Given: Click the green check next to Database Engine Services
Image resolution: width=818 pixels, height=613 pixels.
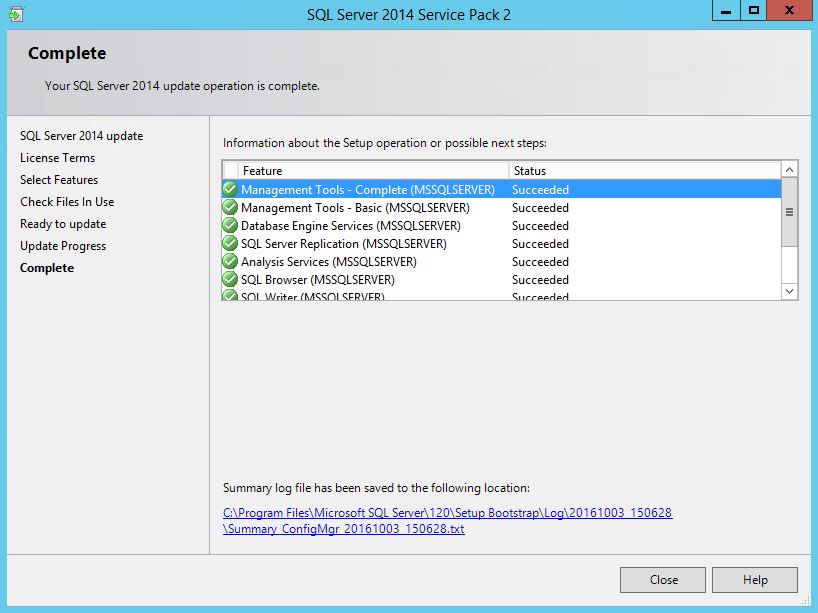Looking at the screenshot, I should [x=230, y=226].
